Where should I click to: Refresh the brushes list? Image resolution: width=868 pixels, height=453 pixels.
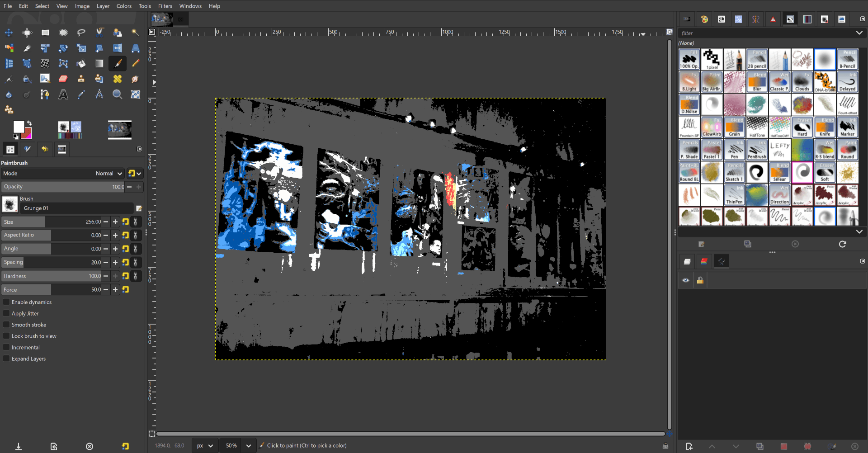843,244
